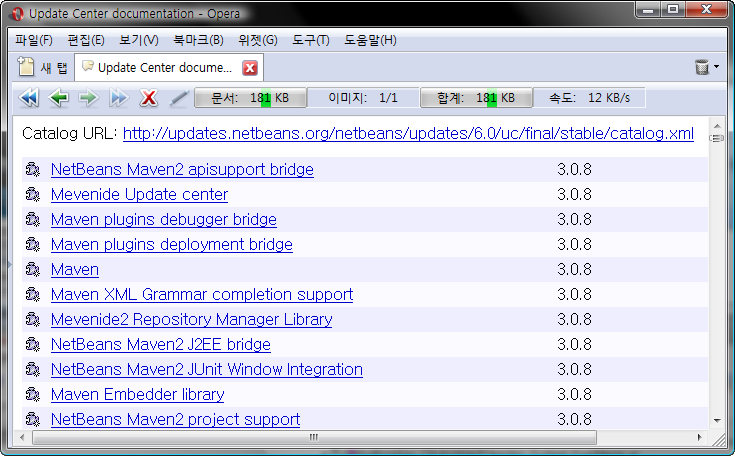Go forward with the green right arrow
Viewport: 735px width, 456px height.
[88, 98]
